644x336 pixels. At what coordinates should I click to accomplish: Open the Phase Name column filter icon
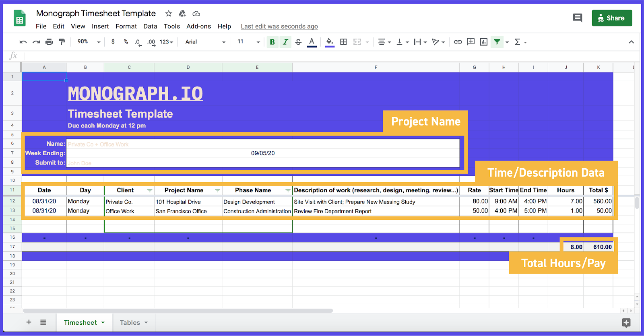(x=288, y=191)
